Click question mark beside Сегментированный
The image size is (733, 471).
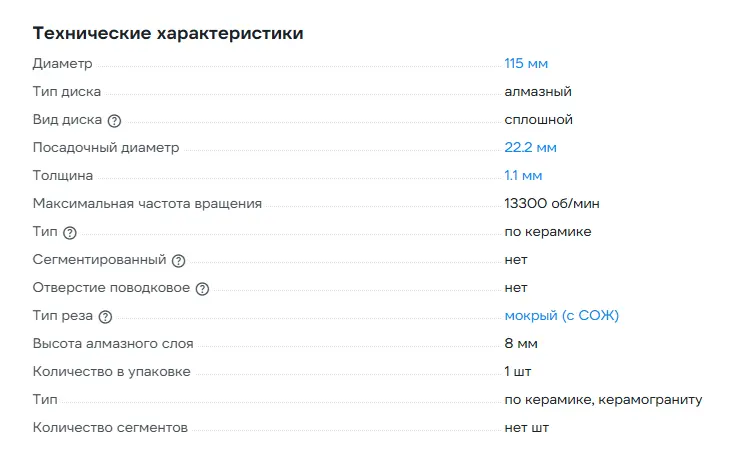pyautogui.click(x=179, y=261)
